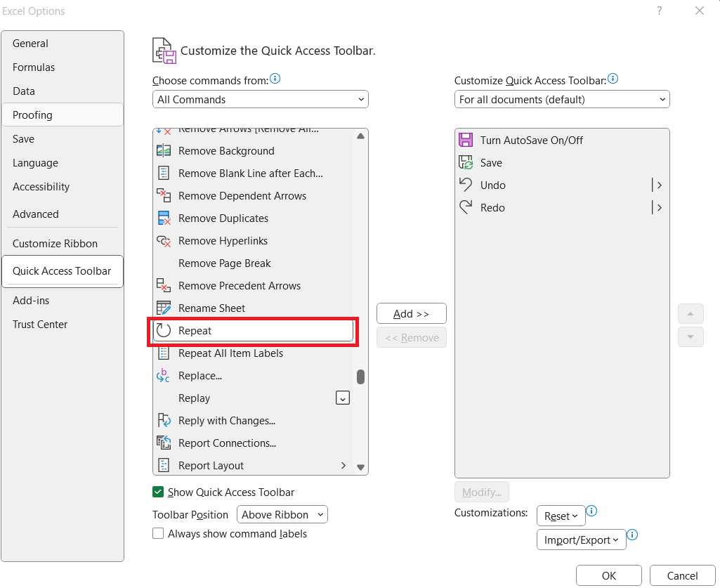720x588 pixels.
Task: Click the Remove Dependent Arrows icon
Action: point(164,196)
